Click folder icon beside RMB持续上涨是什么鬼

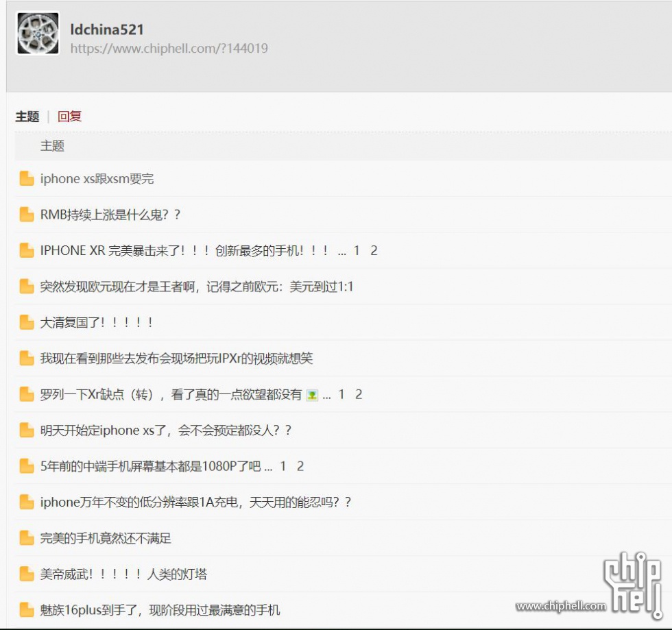pyautogui.click(x=27, y=215)
